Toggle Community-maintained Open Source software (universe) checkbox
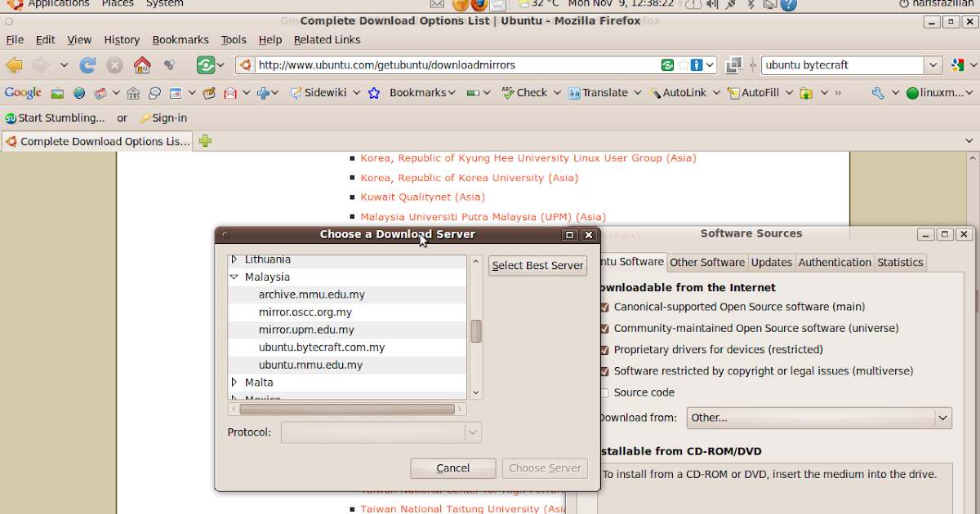 click(x=604, y=329)
